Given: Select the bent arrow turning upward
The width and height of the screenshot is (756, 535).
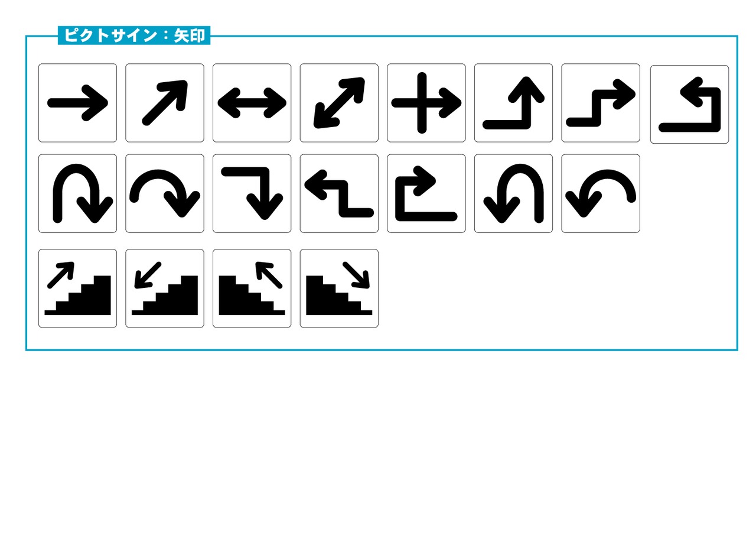Looking at the screenshot, I should coord(513,103).
